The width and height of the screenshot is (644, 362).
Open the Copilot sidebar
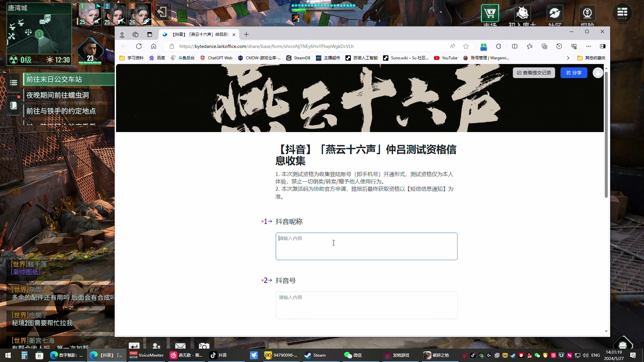click(x=603, y=46)
